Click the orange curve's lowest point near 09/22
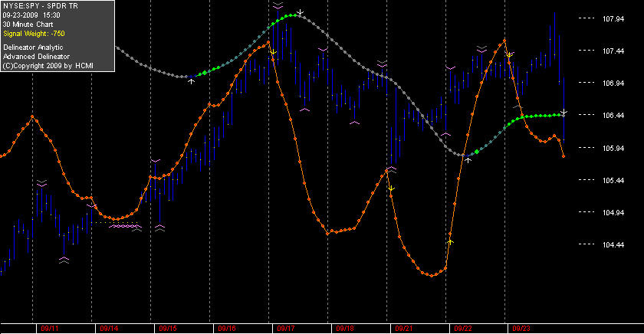Screen dimensions: 644x334 click(x=432, y=276)
